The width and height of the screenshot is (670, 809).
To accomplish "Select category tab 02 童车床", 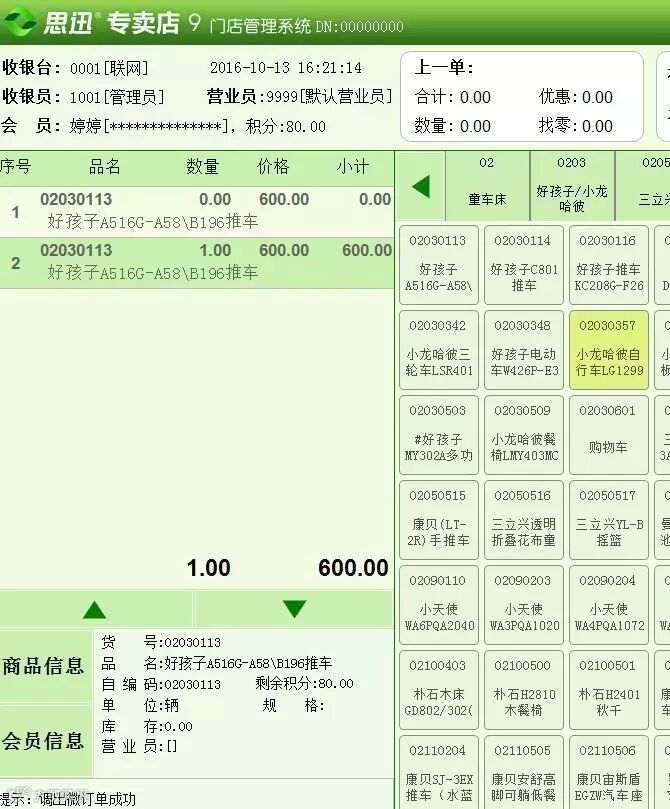I will (487, 186).
